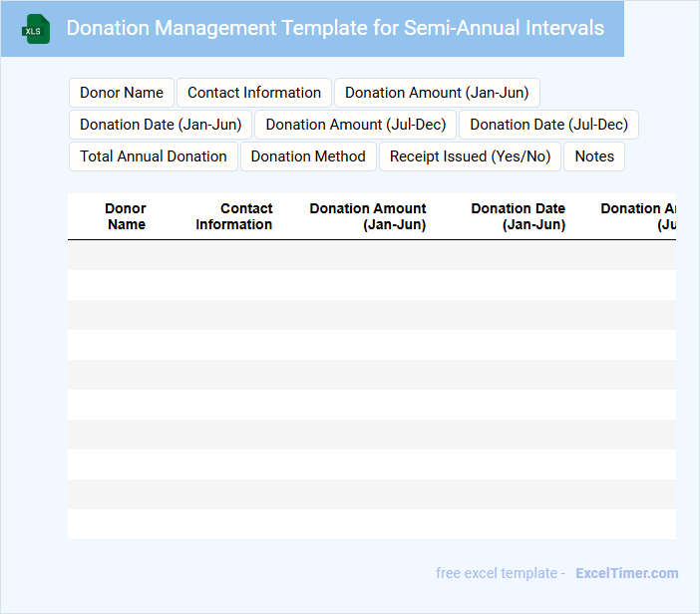Select the Donation Date (Jul-Dec) tag
Screen dimensions: 700x614
[x=548, y=125]
